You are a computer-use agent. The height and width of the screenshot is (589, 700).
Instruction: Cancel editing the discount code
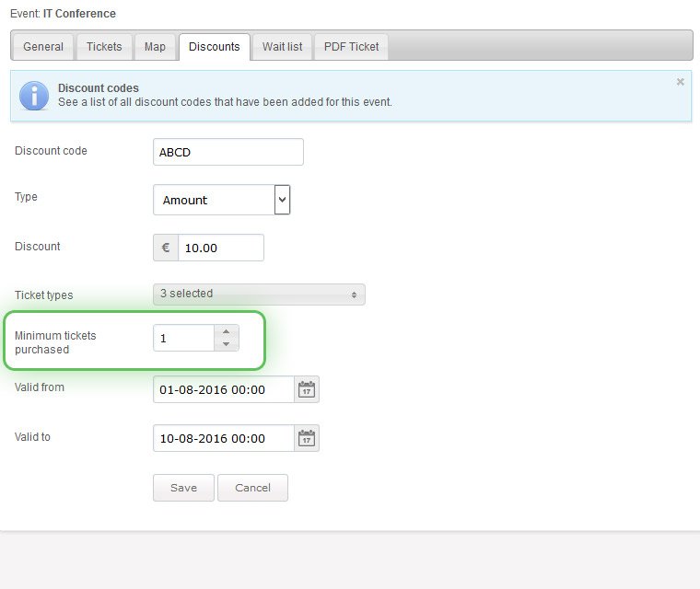tap(252, 488)
